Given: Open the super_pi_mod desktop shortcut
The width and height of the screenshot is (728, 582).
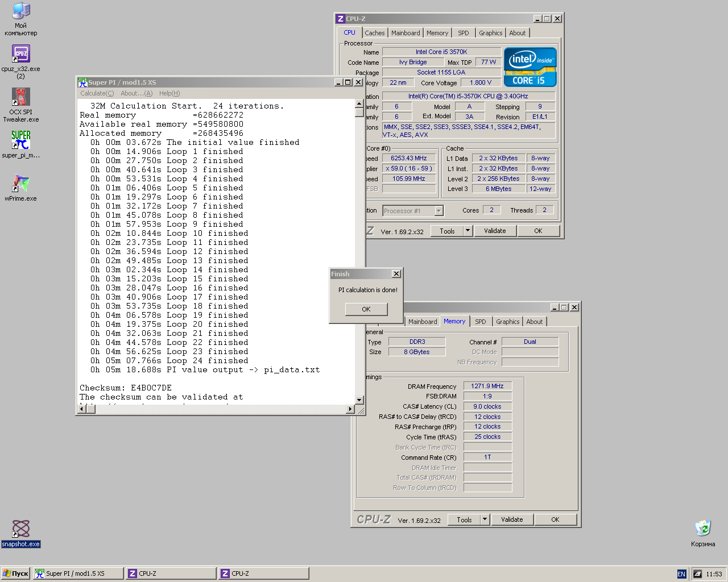Looking at the screenshot, I should click(x=21, y=144).
